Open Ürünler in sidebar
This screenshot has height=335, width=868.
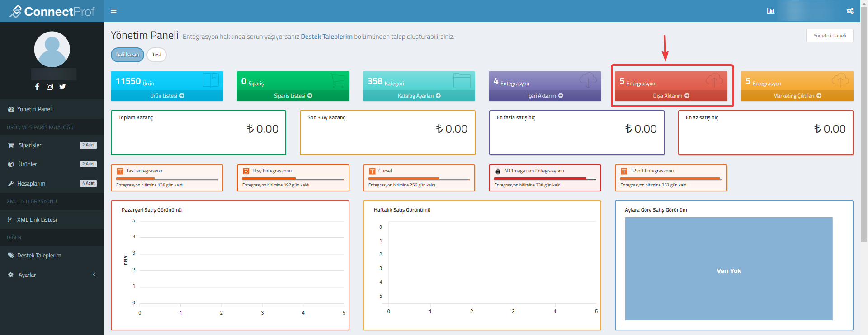pyautogui.click(x=52, y=164)
